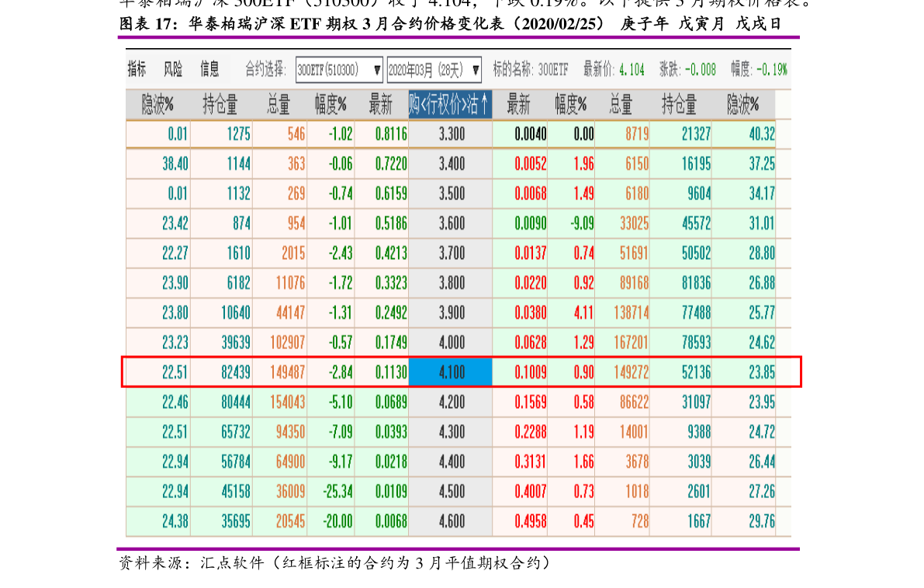The image size is (924, 588).
Task: Open the 信息 tab
Action: (x=209, y=70)
